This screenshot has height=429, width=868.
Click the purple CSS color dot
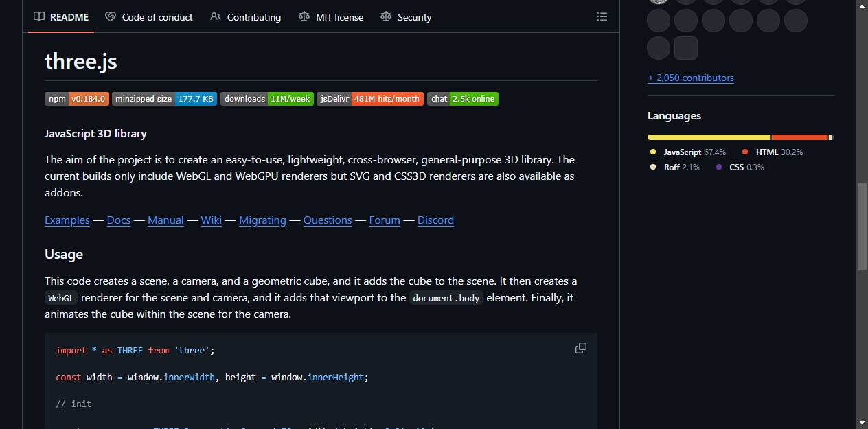719,167
